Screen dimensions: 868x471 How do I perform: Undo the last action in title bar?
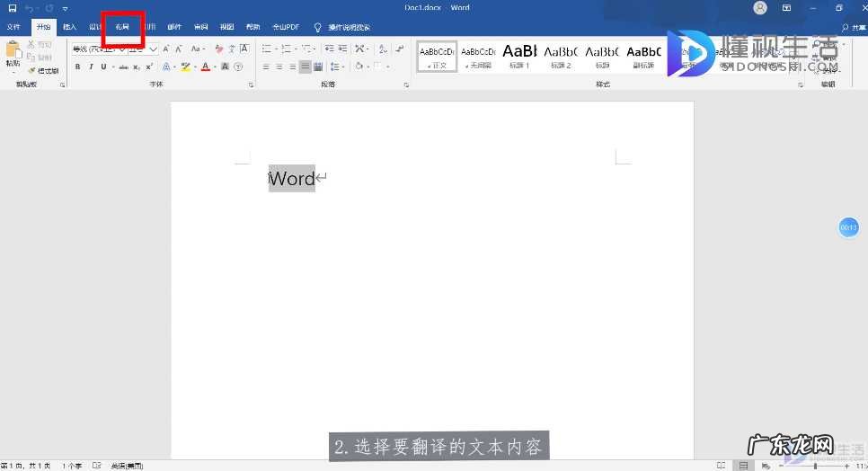tap(30, 8)
